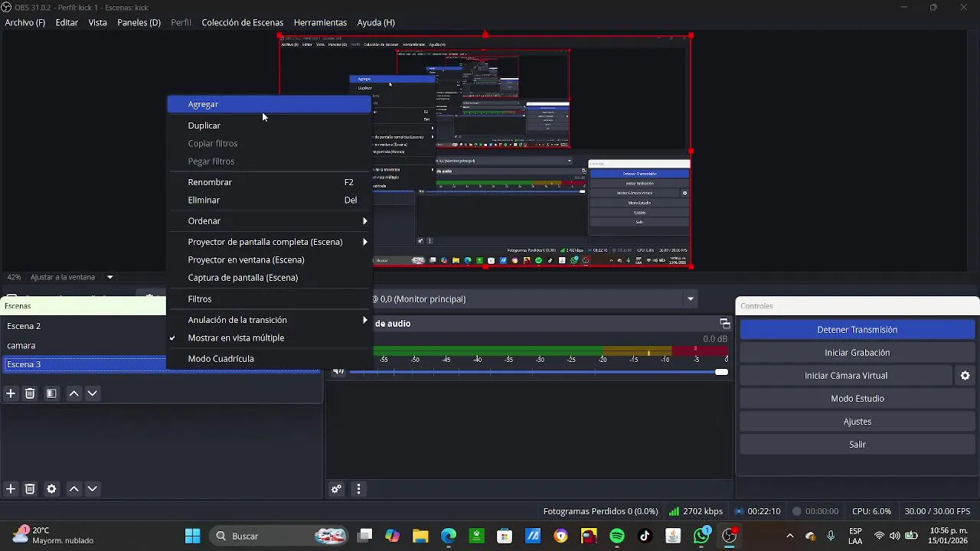Choose Duplicar in the context menu
Screen dimensions: 980x551
(269, 126)
